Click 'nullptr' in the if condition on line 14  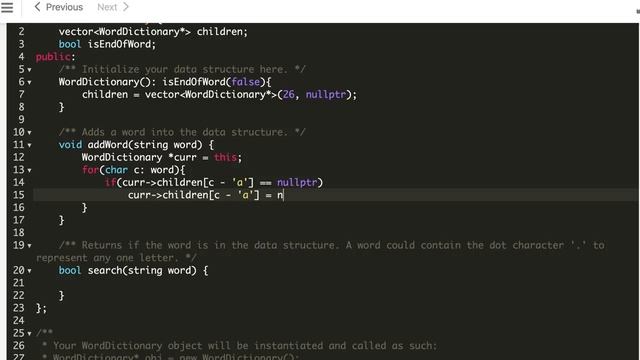[x=297, y=182]
